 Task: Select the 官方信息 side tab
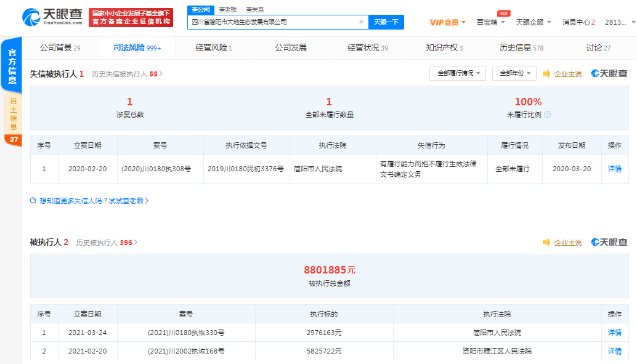pos(12,66)
